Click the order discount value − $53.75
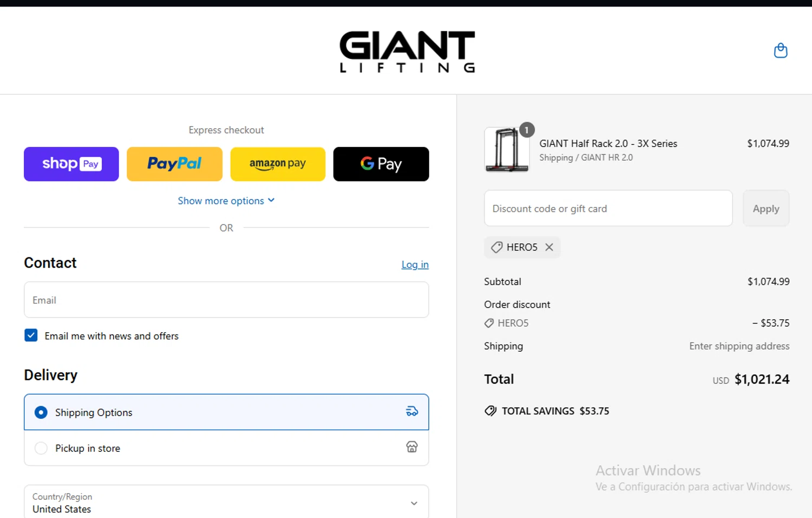The height and width of the screenshot is (518, 812). pos(771,323)
